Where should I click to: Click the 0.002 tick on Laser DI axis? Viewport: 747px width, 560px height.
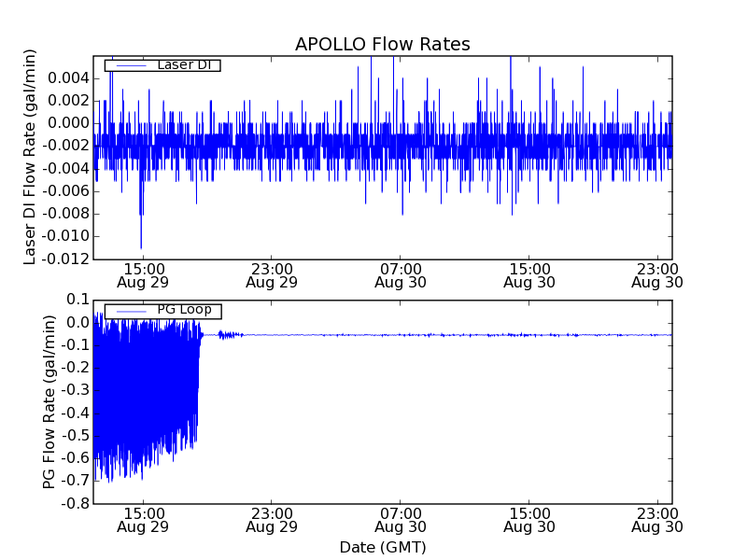(x=68, y=101)
